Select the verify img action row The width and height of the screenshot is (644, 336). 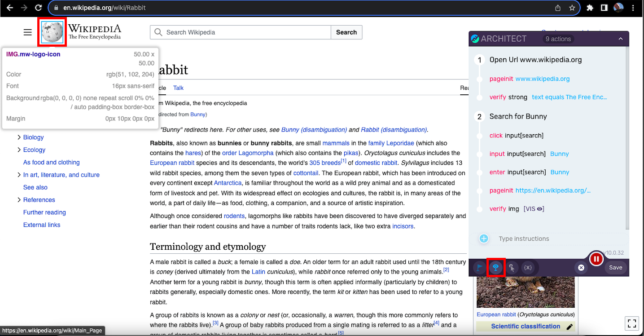click(x=517, y=209)
